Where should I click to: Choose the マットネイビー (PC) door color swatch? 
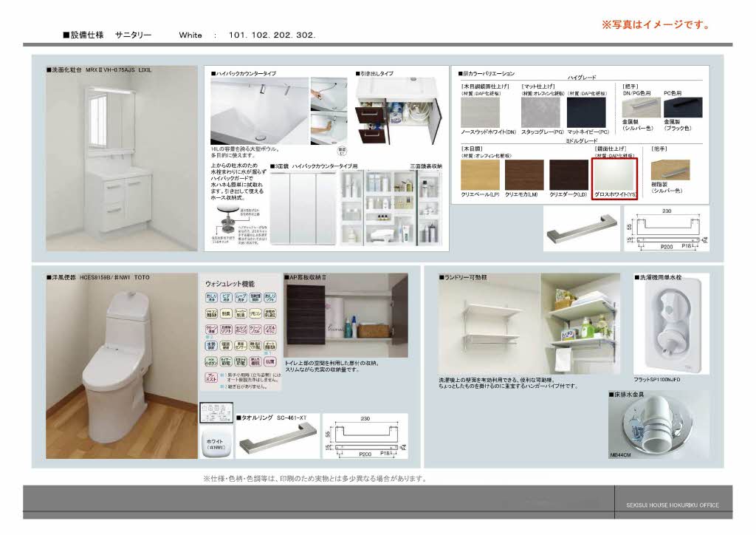[x=586, y=113]
